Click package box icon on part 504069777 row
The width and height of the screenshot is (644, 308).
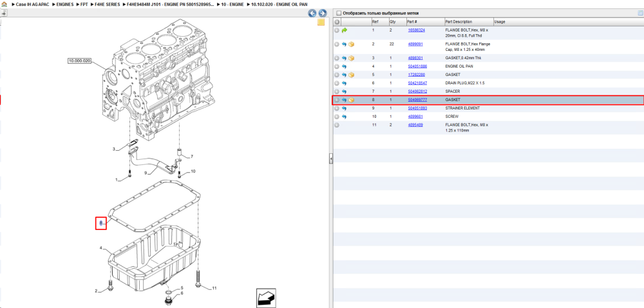(351, 100)
